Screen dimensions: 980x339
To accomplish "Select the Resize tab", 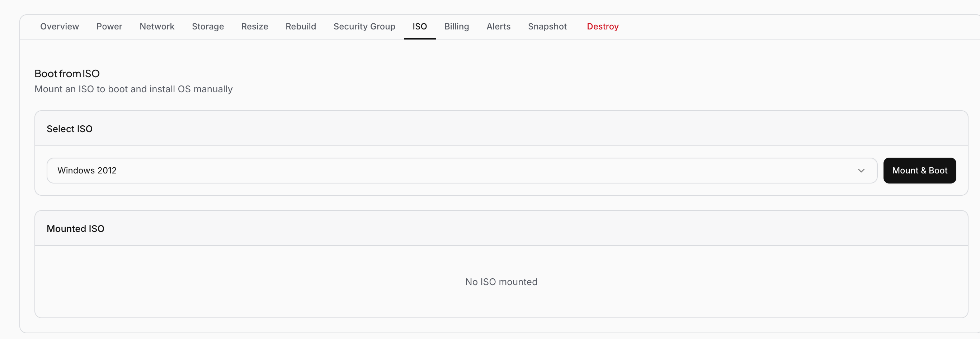I will [255, 27].
